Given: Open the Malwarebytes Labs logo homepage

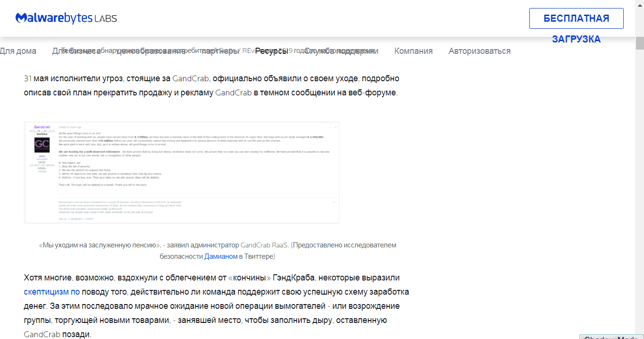Looking at the screenshot, I should [66, 18].
